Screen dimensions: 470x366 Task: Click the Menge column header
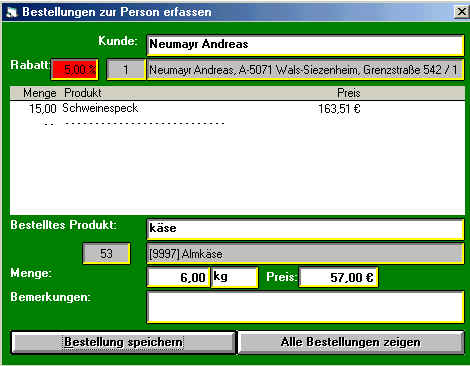coord(40,93)
